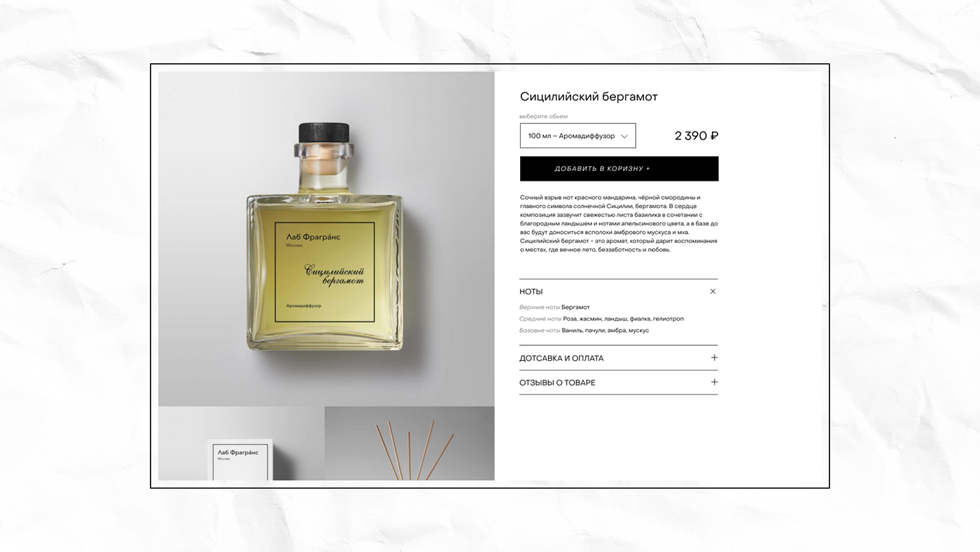Screen dimensions: 980x552
Task: Click the Средние ноты line
Action: click(x=601, y=319)
